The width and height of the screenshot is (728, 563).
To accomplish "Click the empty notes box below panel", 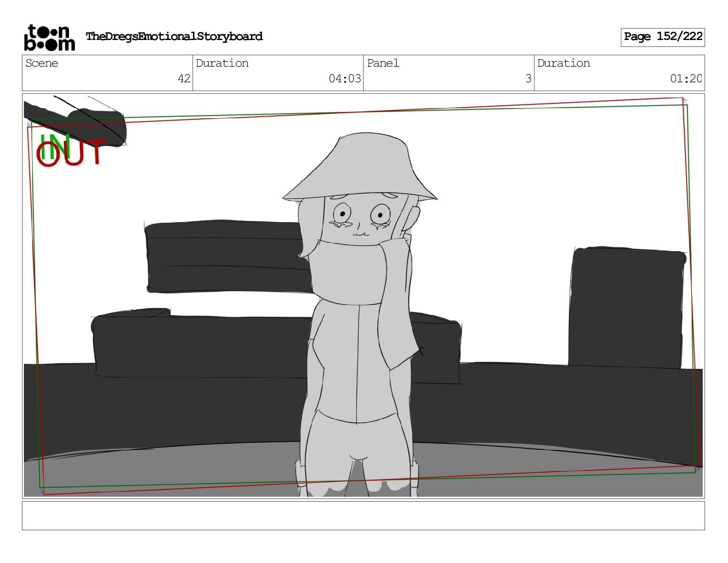I will tap(363, 516).
